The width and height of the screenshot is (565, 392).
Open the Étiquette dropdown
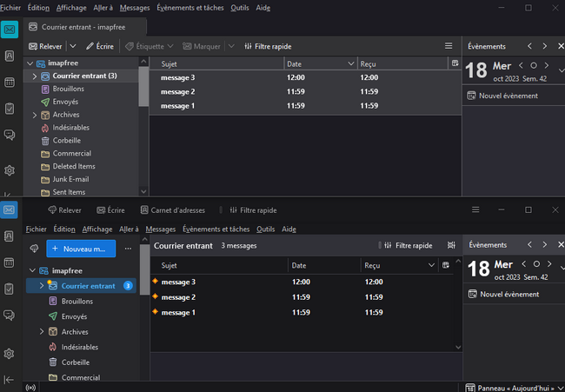(x=149, y=46)
